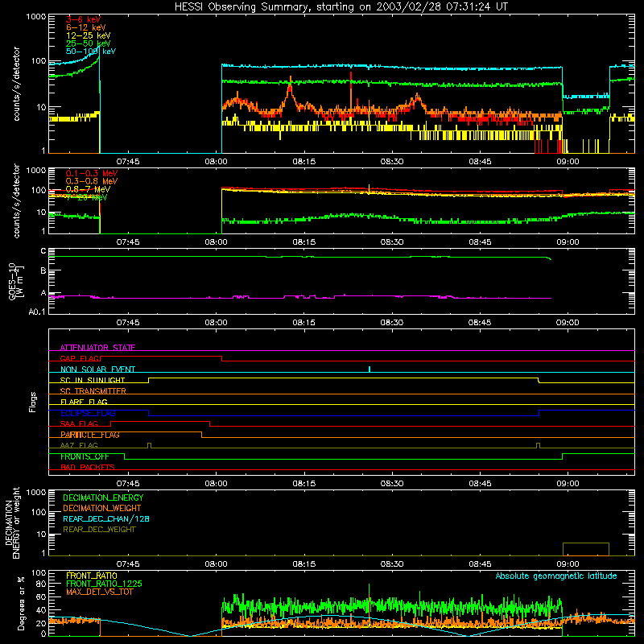The width and height of the screenshot is (644, 644).
Task: Click the SC_TRANSMITTER flag label
Action: click(93, 391)
